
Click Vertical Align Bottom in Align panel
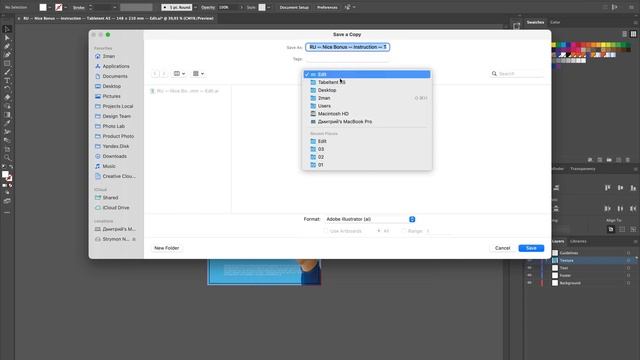pyautogui.click(x=633, y=188)
